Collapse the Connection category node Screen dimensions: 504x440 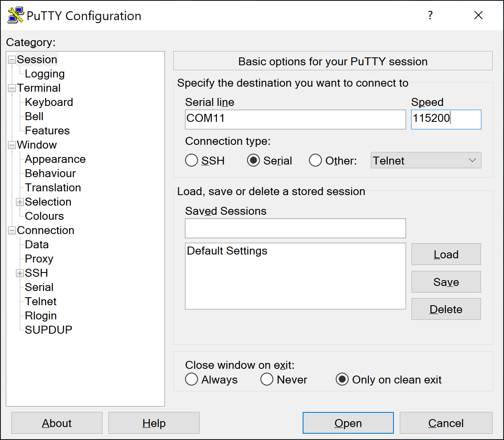12,230
